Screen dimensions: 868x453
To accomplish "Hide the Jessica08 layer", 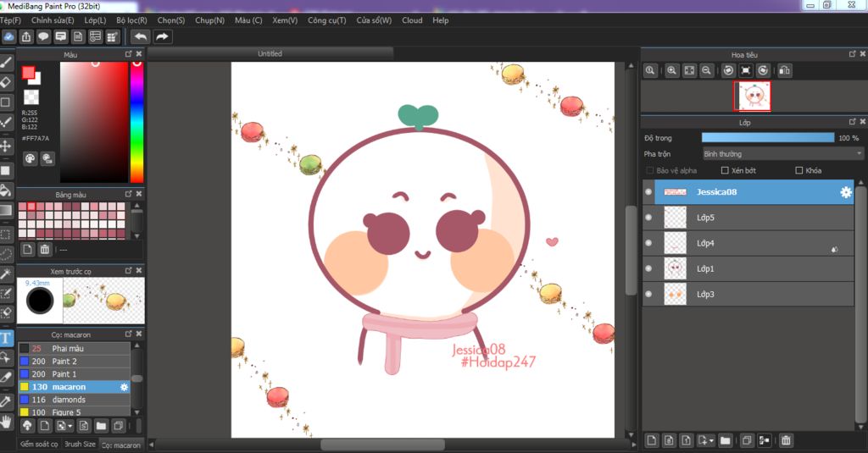I will click(x=648, y=192).
